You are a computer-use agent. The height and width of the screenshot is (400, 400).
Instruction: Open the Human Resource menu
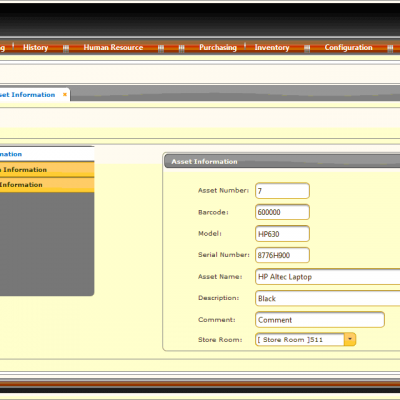click(113, 47)
